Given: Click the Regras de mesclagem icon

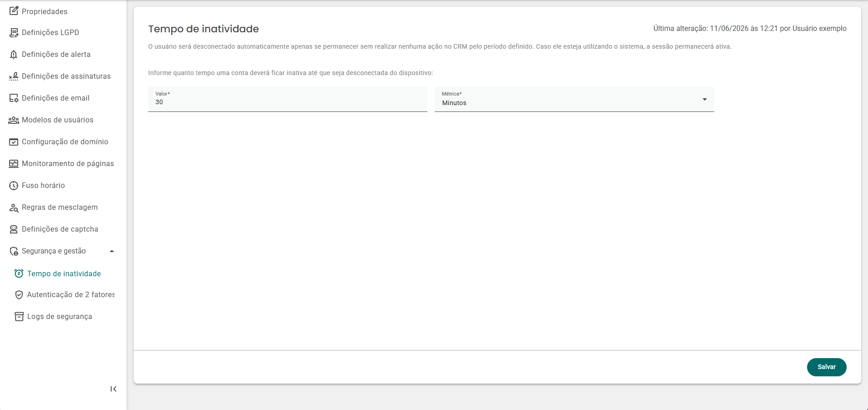Looking at the screenshot, I should pos(14,208).
